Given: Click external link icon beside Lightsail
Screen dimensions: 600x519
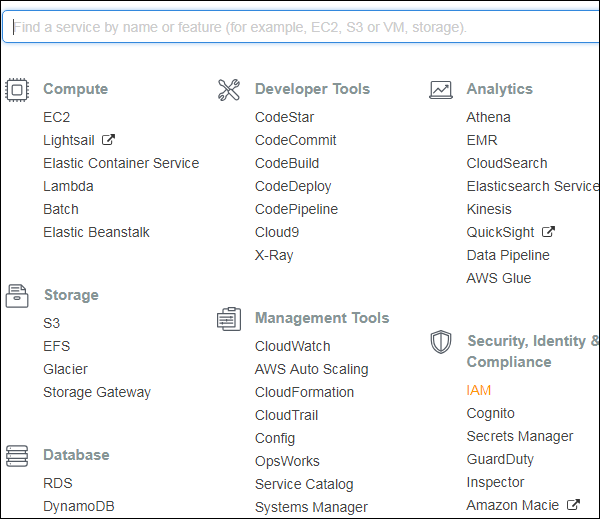Looking at the screenshot, I should (109, 140).
